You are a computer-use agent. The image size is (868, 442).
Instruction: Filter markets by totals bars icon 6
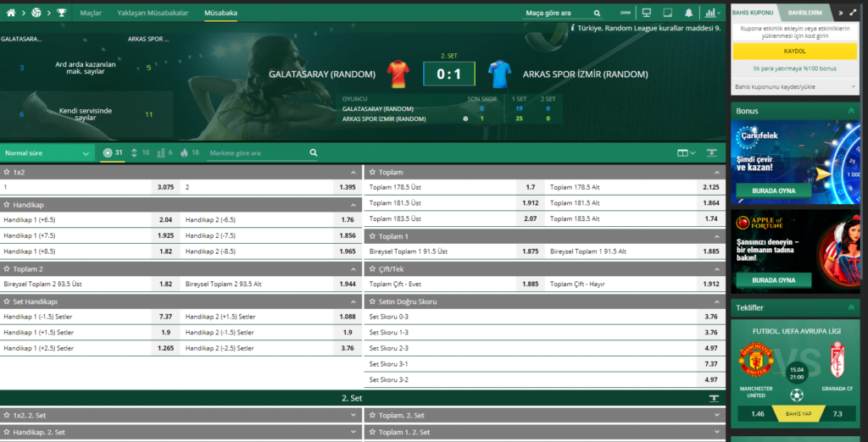pos(165,152)
